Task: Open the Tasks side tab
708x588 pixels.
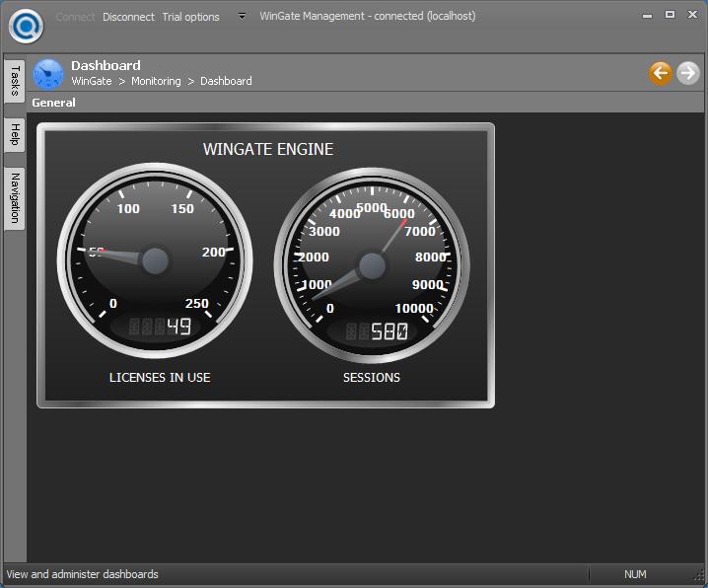Action: (x=15, y=81)
